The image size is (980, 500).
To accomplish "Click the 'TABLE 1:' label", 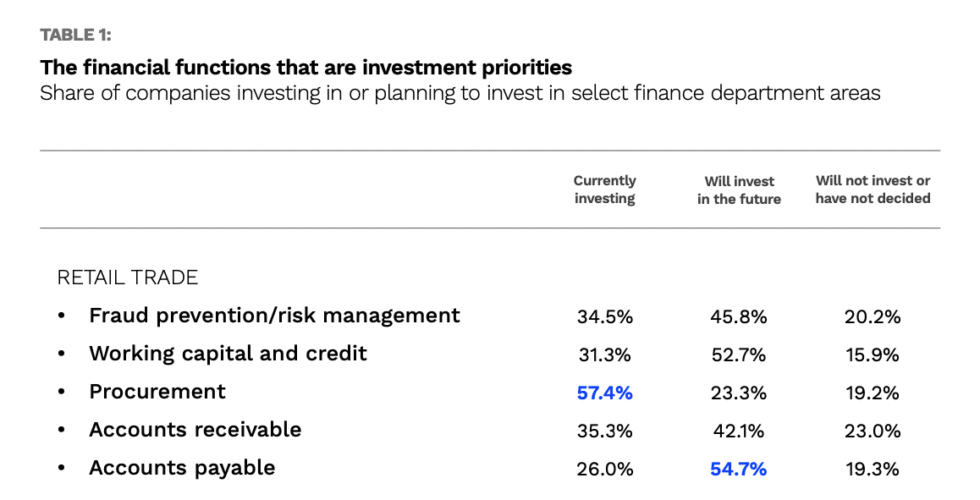I will pos(75,36).
